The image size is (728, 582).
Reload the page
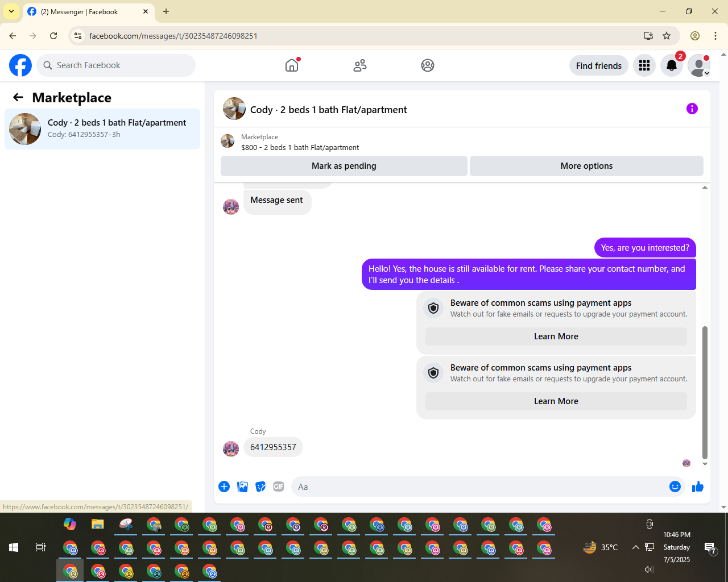coord(53,36)
